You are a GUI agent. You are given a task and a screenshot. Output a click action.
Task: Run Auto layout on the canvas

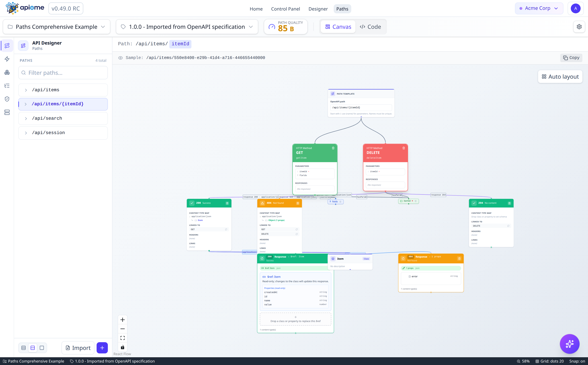(560, 77)
